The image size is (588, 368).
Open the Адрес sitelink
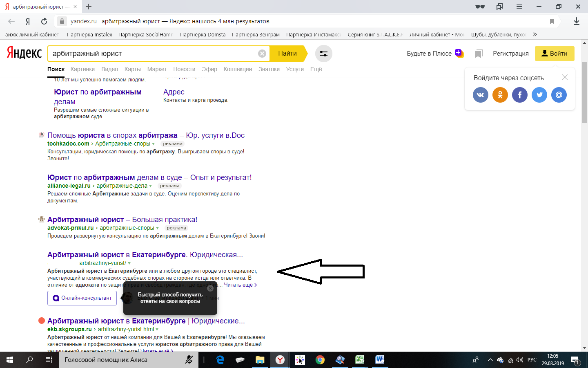[x=174, y=92]
